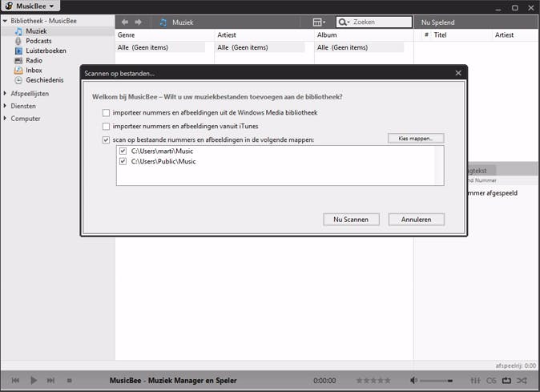Uncheck the C:\Users\Public\Music folder
The width and height of the screenshot is (540, 392).
tap(123, 161)
